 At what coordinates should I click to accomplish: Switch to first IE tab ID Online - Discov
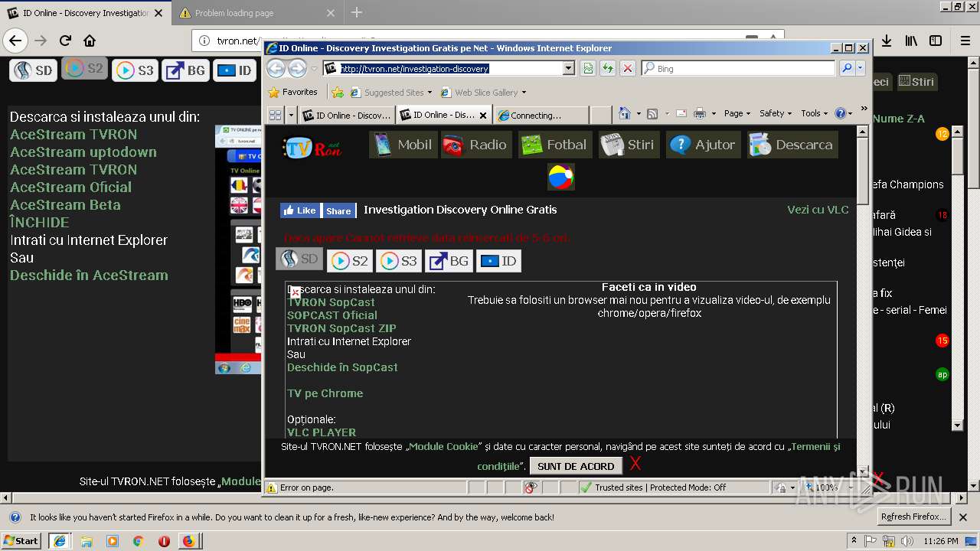[x=346, y=116]
